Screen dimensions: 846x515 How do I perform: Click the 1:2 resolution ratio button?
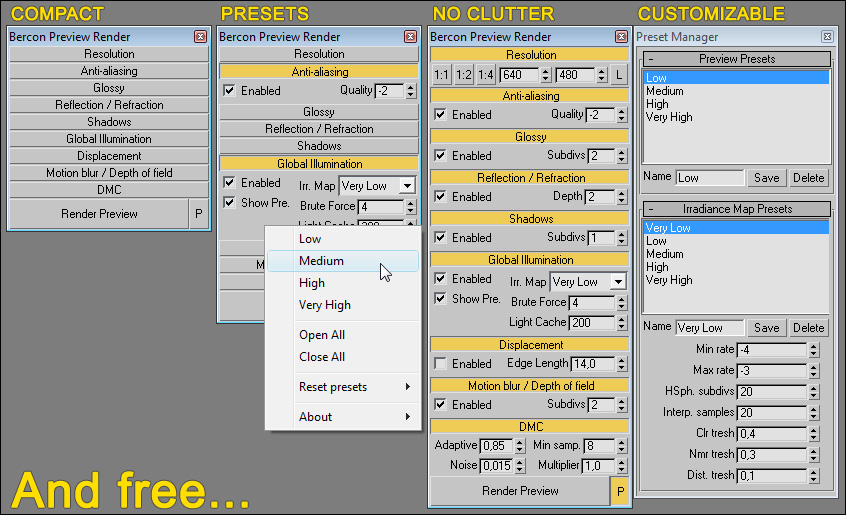[464, 75]
